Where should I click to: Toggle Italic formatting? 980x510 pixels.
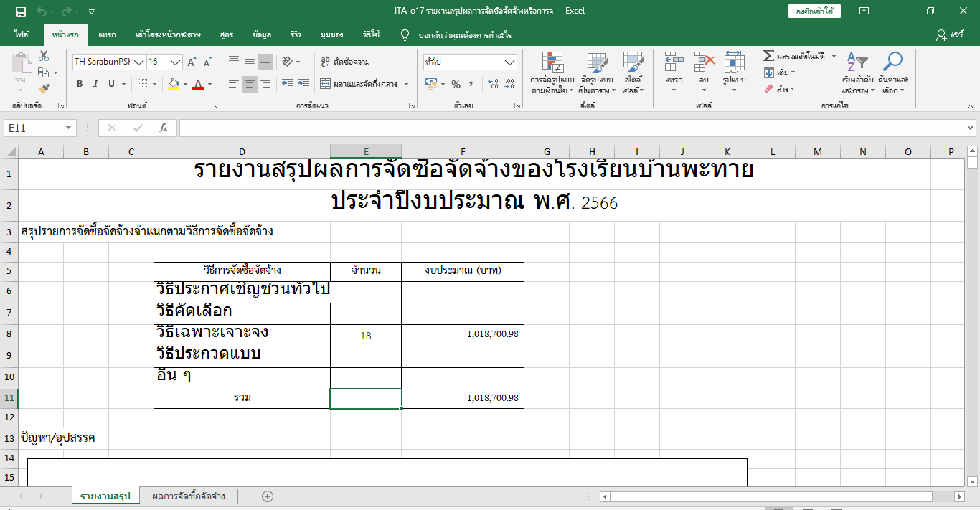click(x=95, y=84)
